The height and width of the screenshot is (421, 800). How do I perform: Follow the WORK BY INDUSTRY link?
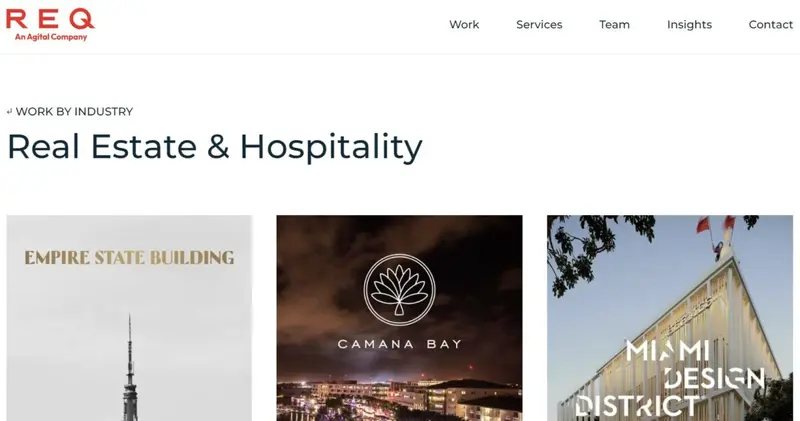coord(74,111)
